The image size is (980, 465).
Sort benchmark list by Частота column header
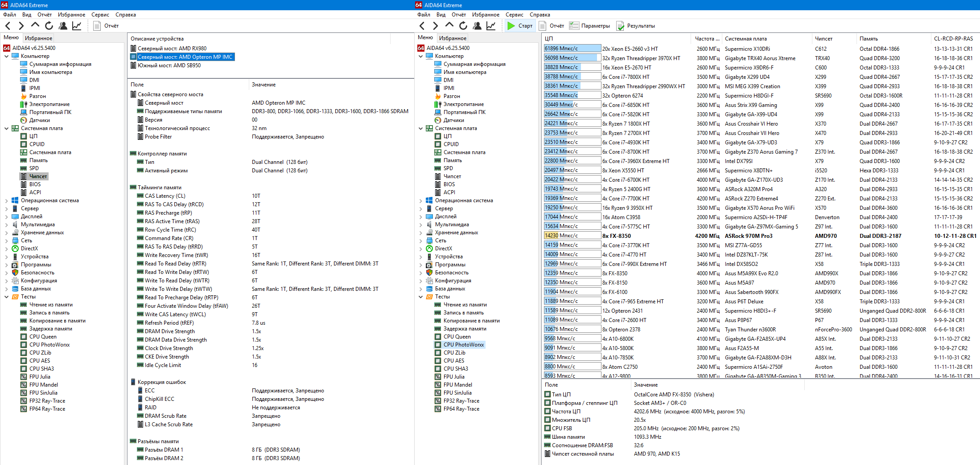707,39
